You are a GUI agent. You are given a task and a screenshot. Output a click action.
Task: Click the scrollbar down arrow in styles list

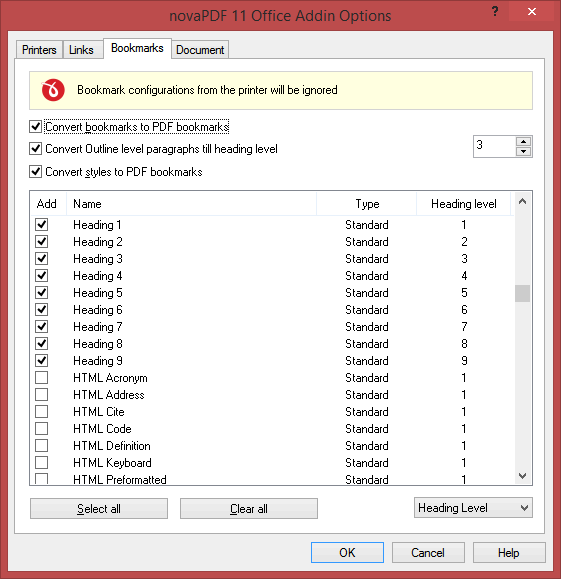(x=522, y=476)
